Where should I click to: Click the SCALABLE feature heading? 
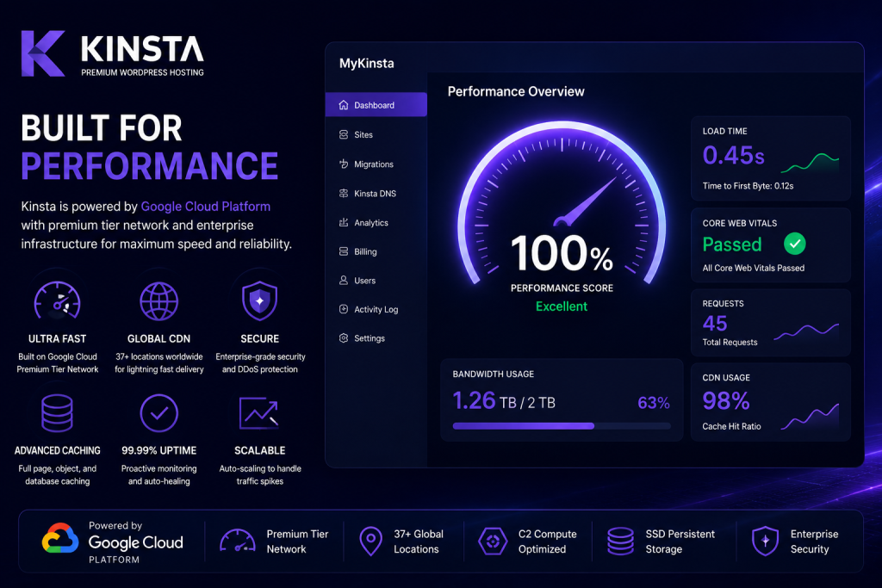260,451
